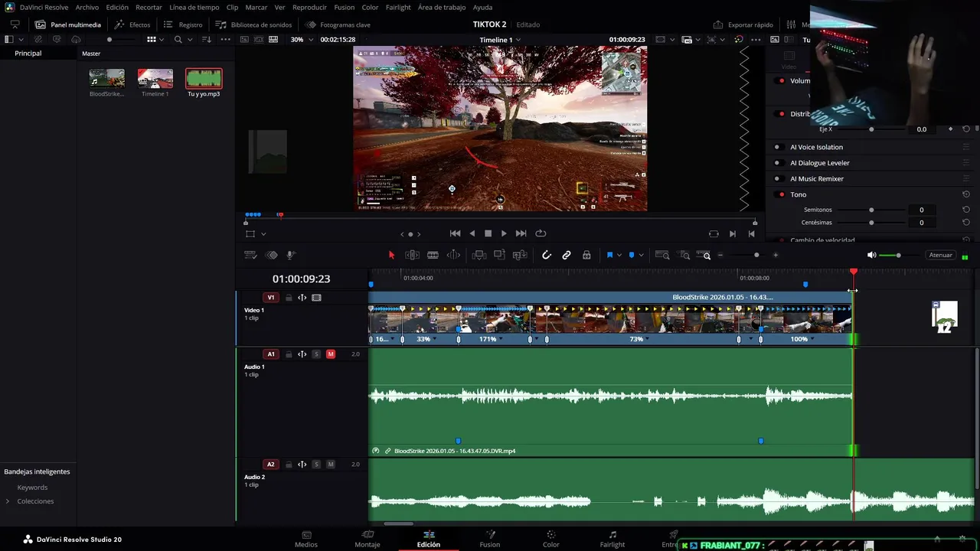Add a blue Marker to timeline
Image resolution: width=980 pixels, height=551 pixels.
pos(632,255)
